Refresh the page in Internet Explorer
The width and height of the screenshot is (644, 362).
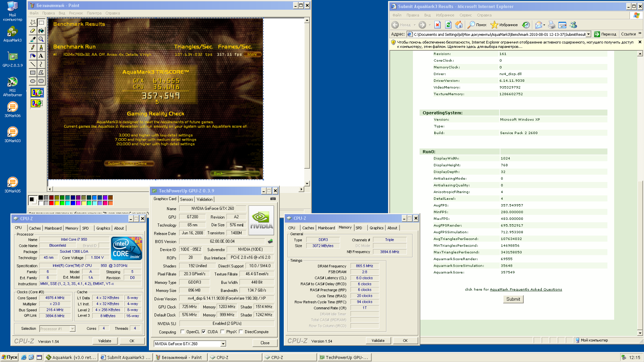click(448, 25)
